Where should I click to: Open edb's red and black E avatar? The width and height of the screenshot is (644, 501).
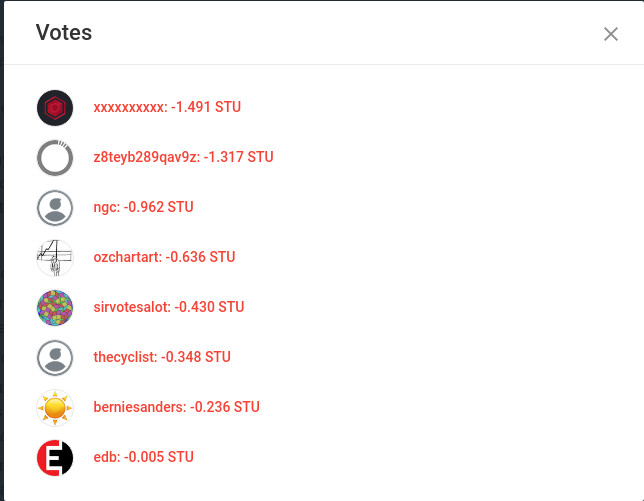pos(55,458)
